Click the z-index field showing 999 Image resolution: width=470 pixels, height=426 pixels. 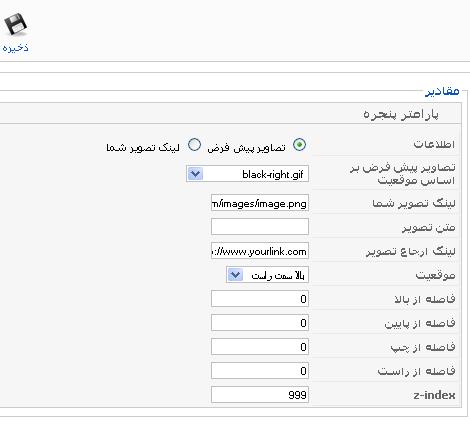(260, 395)
